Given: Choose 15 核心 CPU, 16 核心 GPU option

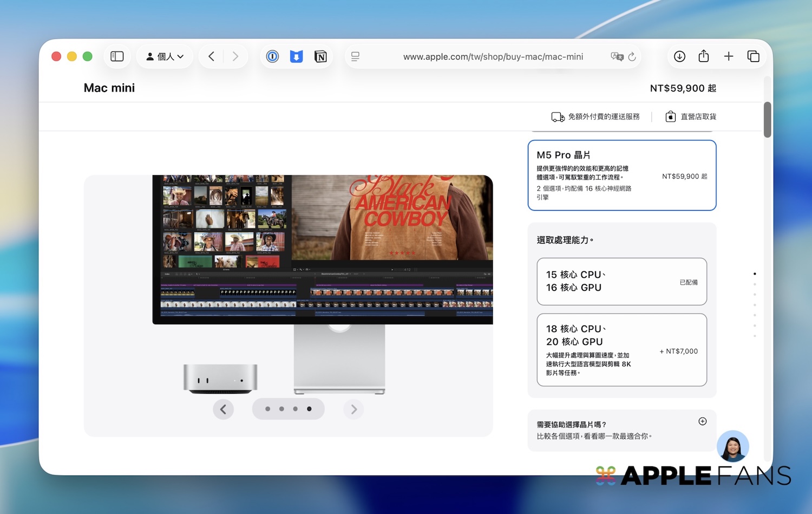Looking at the screenshot, I should click(x=622, y=282).
